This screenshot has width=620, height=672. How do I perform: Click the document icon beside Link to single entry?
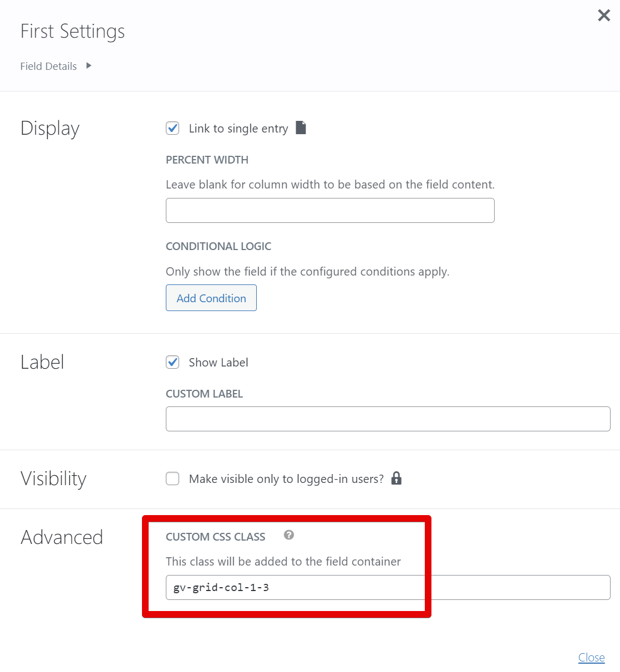pos(301,128)
